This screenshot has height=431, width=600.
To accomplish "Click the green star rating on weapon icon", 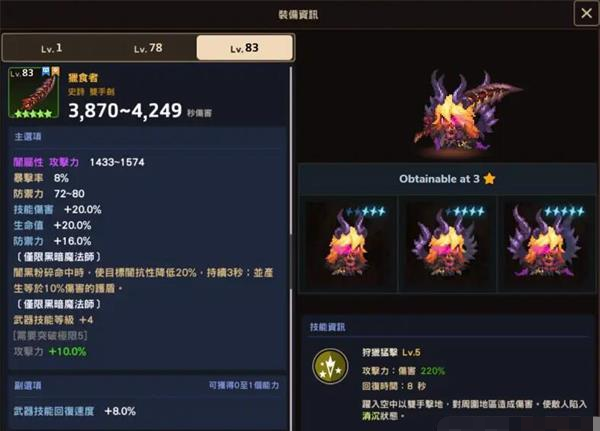I will (x=33, y=113).
